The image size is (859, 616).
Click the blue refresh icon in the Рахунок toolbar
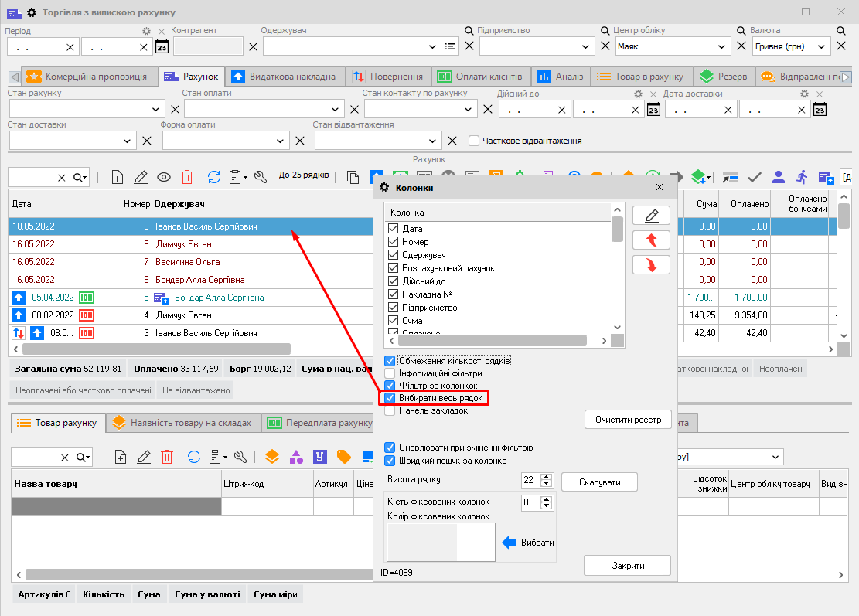click(x=214, y=177)
